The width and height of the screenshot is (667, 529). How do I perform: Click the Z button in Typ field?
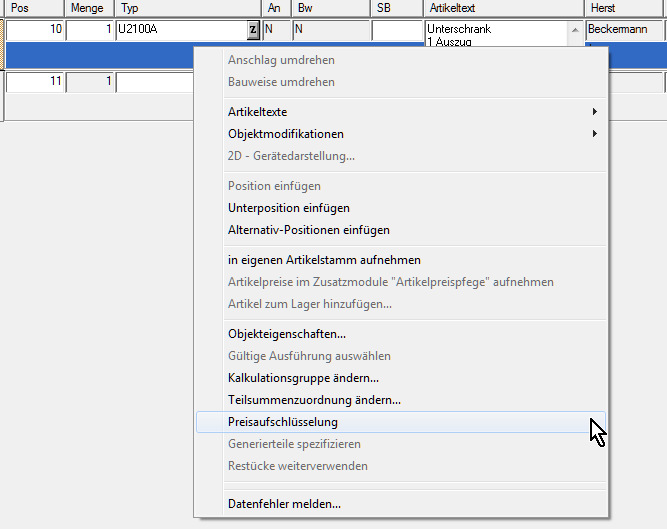click(x=253, y=30)
